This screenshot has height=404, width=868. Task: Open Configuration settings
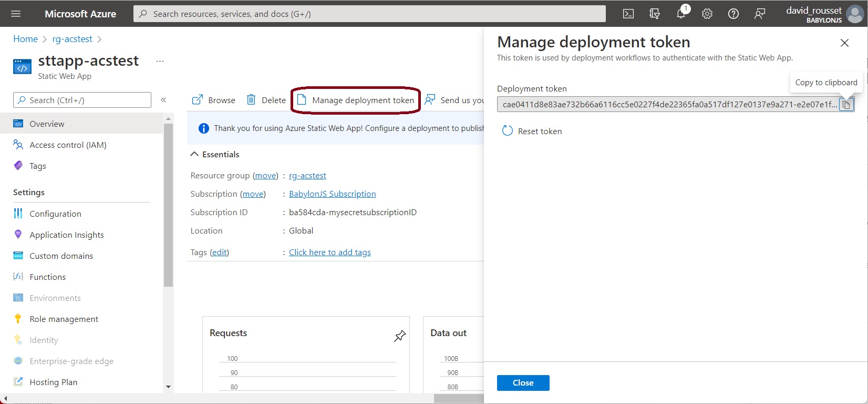[55, 214]
